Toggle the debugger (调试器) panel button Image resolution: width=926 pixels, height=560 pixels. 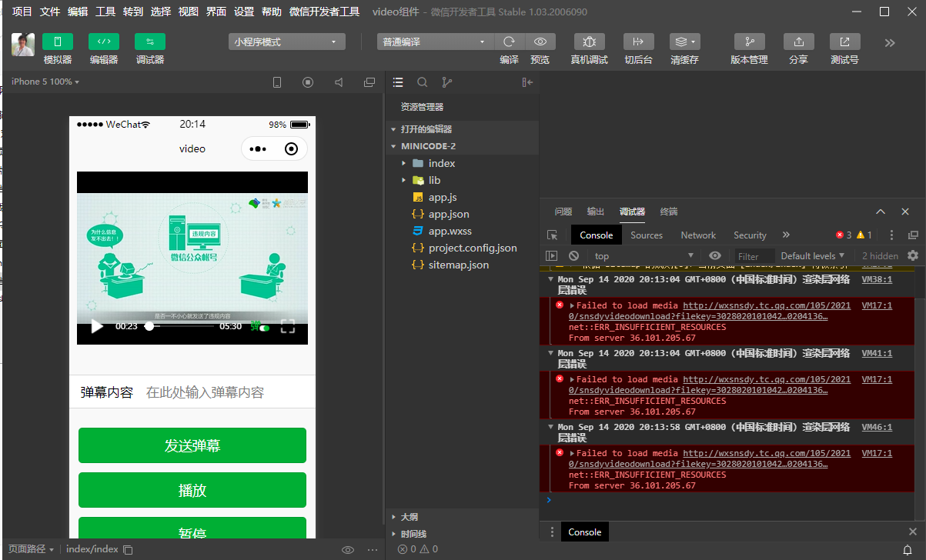150,42
